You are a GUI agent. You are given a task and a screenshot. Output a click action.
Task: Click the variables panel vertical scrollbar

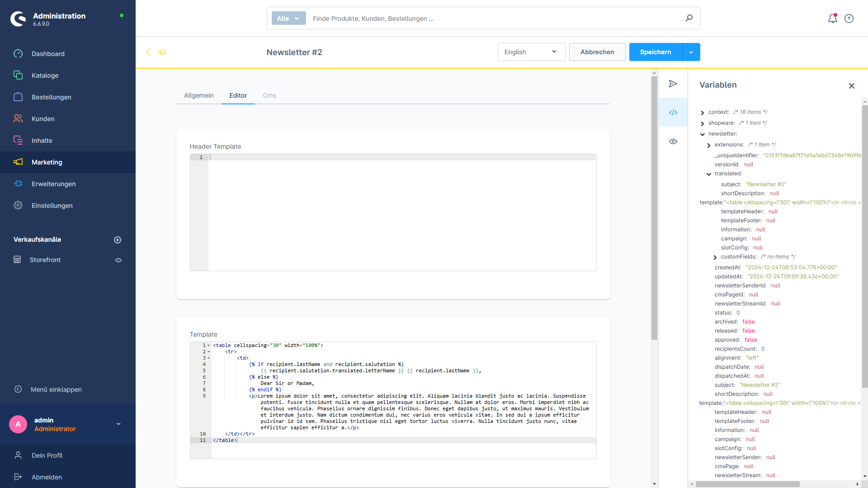click(865, 246)
